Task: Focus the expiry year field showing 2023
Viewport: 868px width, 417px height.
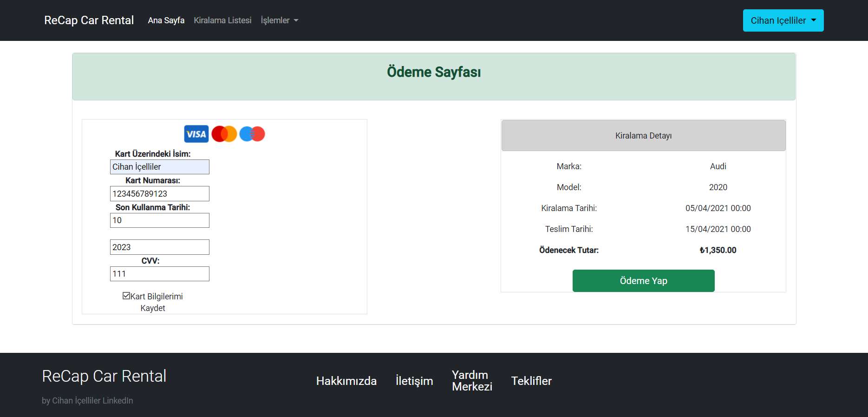Action: [160, 247]
